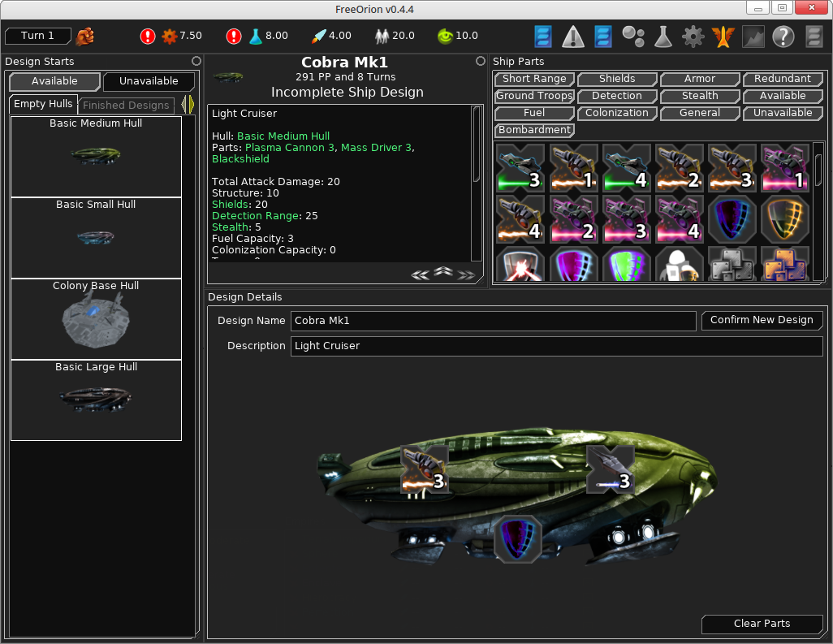Open the Plasma Cannon 3 link
Screen dimensions: 833x644
click(290, 148)
